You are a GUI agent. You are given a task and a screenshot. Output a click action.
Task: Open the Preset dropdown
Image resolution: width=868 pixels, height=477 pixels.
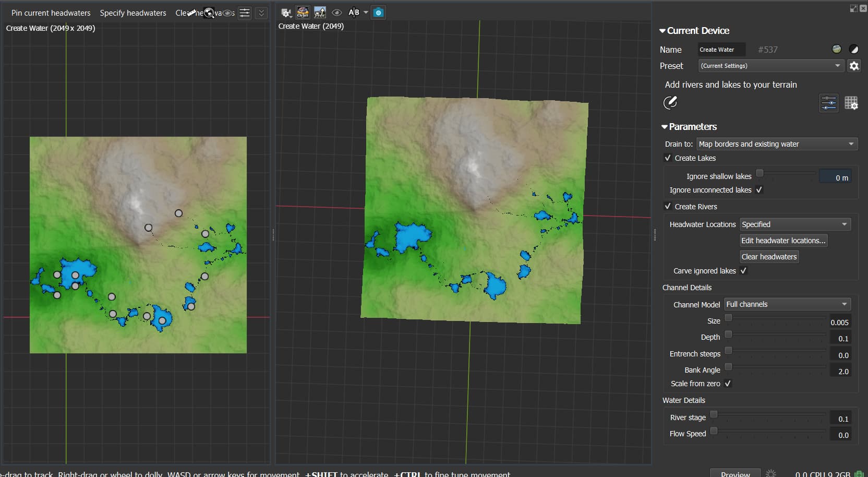(771, 66)
